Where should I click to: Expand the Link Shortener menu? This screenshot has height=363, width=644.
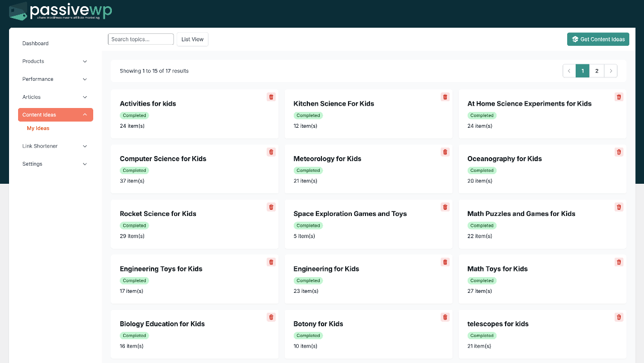pos(55,146)
